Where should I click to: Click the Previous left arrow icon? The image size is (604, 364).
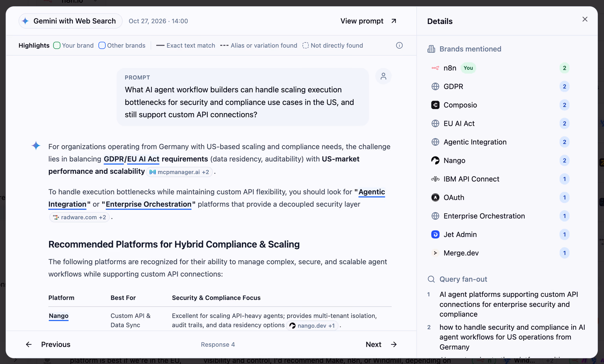coord(29,344)
